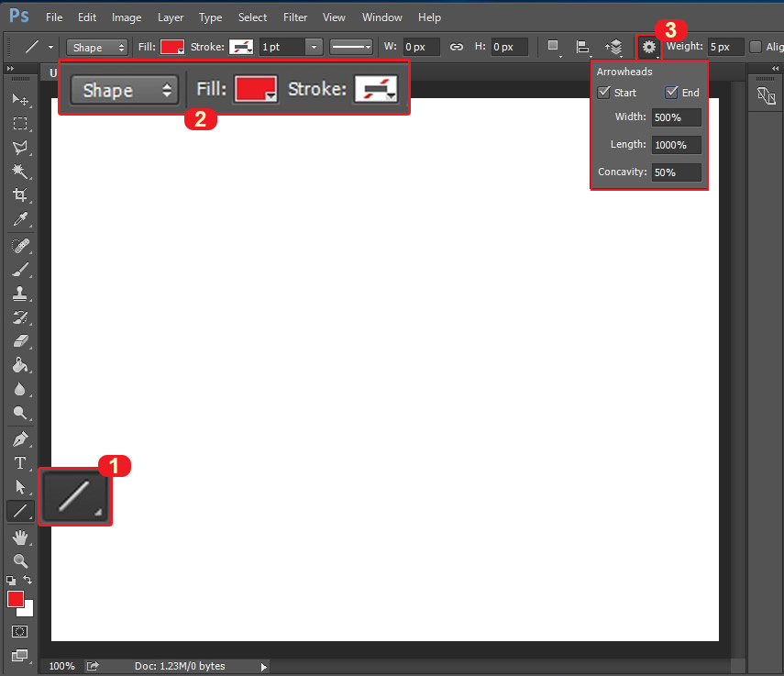The width and height of the screenshot is (784, 676).
Task: Open the Filter menu
Action: [295, 17]
